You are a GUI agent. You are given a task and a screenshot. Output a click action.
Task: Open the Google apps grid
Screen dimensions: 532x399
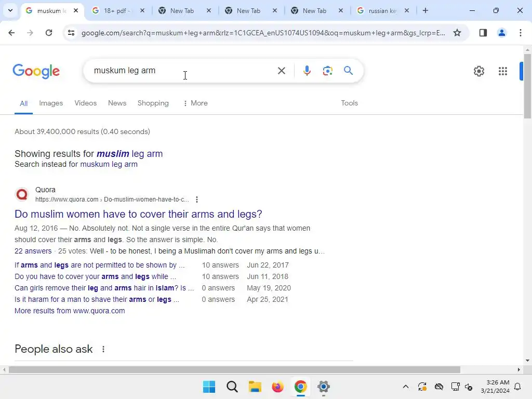[502, 71]
